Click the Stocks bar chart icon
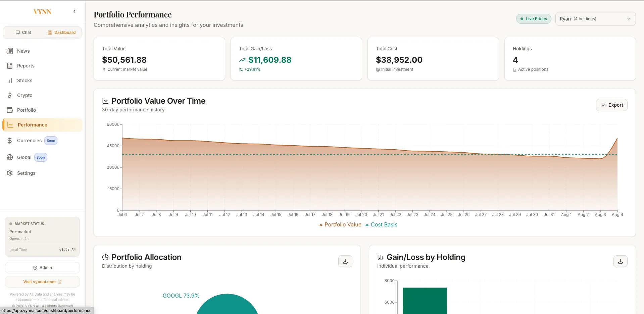This screenshot has height=314, width=644. (10, 81)
